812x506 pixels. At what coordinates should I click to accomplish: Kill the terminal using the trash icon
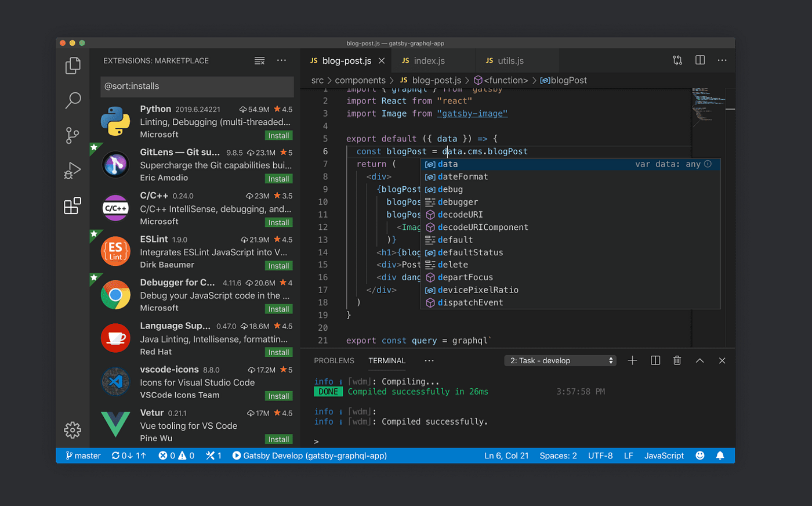click(677, 360)
